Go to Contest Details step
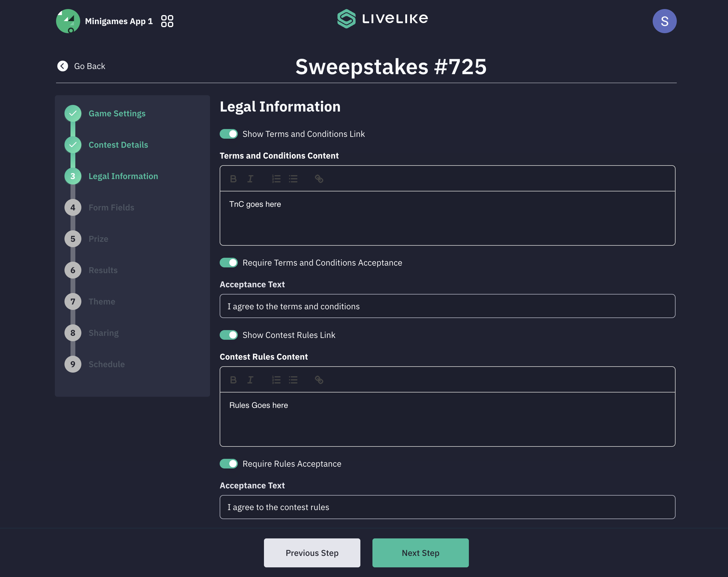 coord(118,145)
